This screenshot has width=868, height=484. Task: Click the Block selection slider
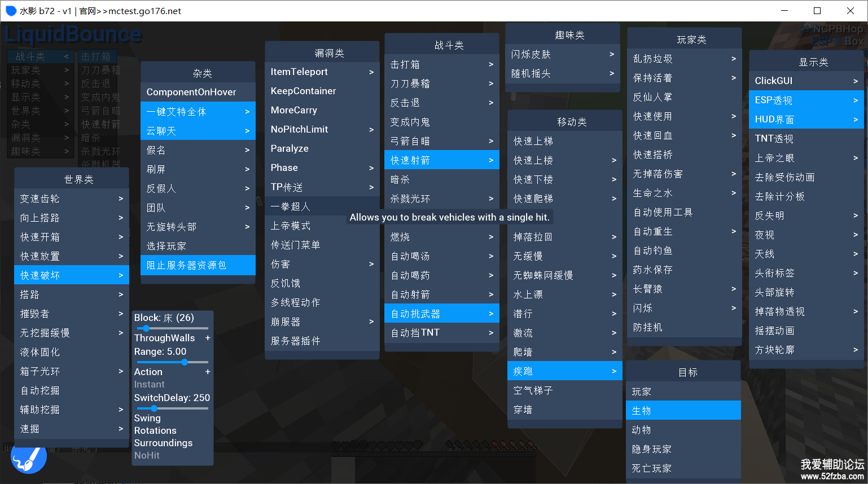(x=172, y=328)
